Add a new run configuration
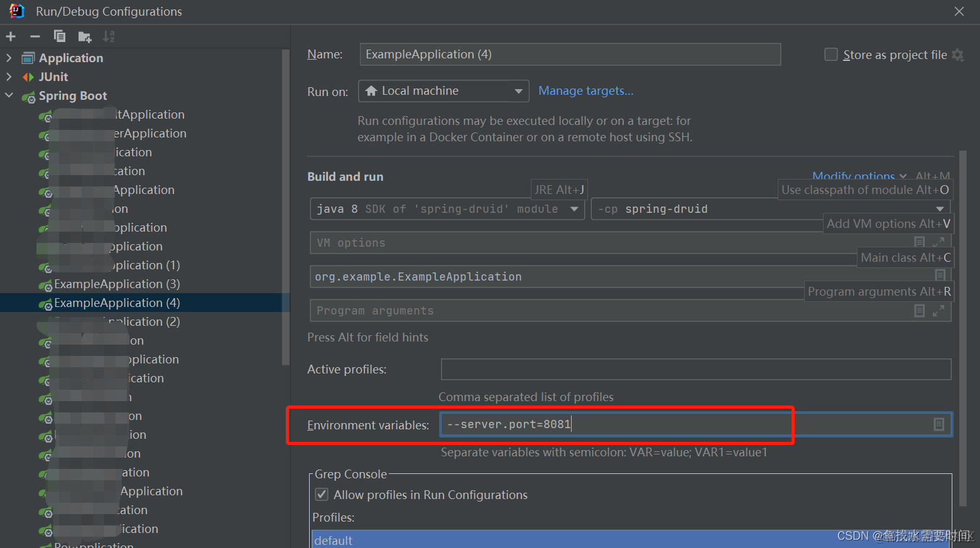 tap(11, 36)
